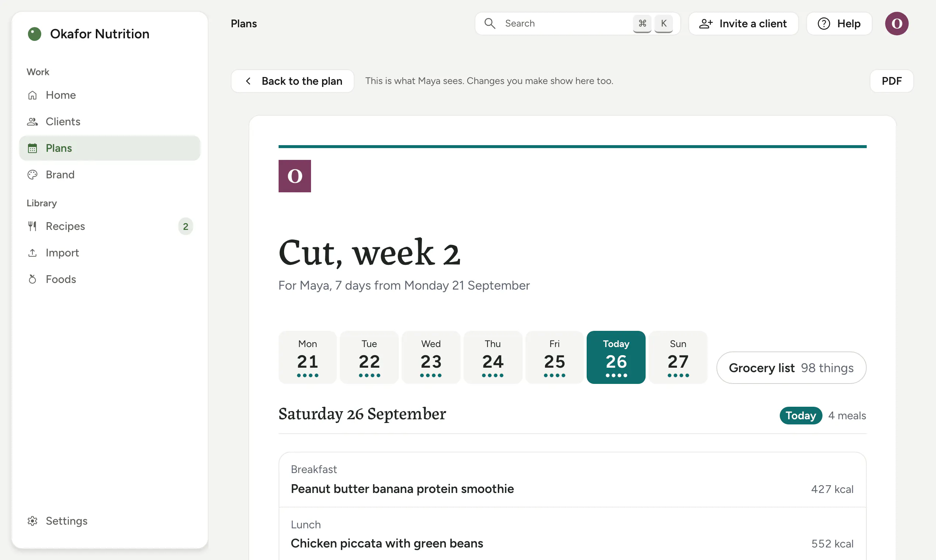Open Settings via the gear icon

32,521
